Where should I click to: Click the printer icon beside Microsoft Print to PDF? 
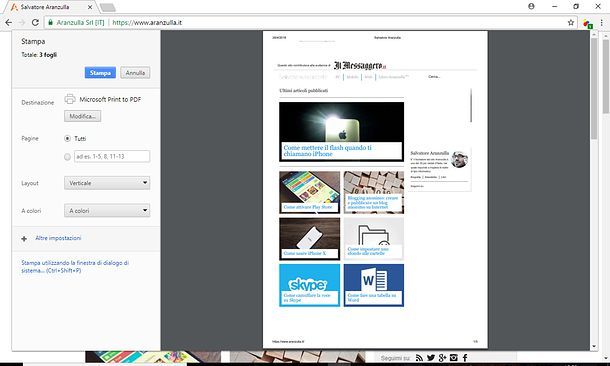70,99
